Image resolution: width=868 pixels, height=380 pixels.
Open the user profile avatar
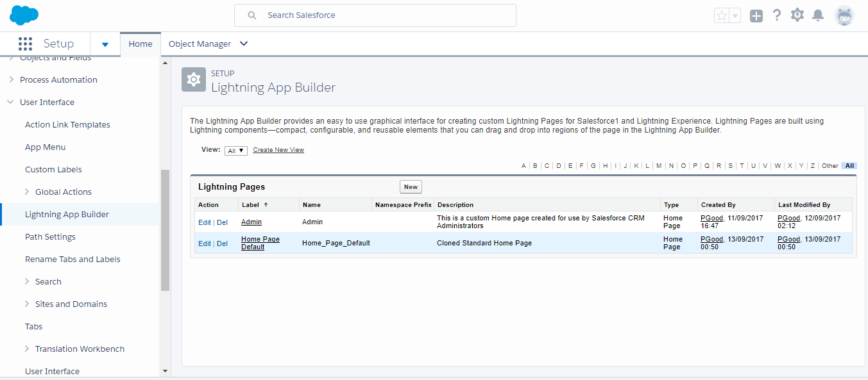844,15
